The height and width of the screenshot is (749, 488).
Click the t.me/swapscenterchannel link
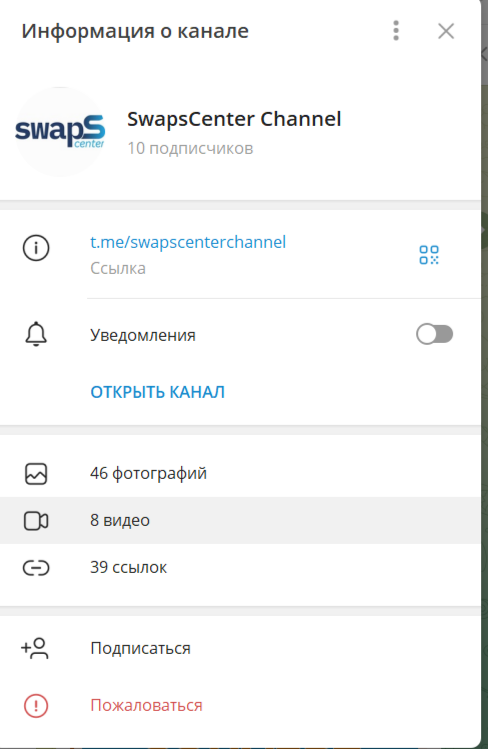click(188, 242)
